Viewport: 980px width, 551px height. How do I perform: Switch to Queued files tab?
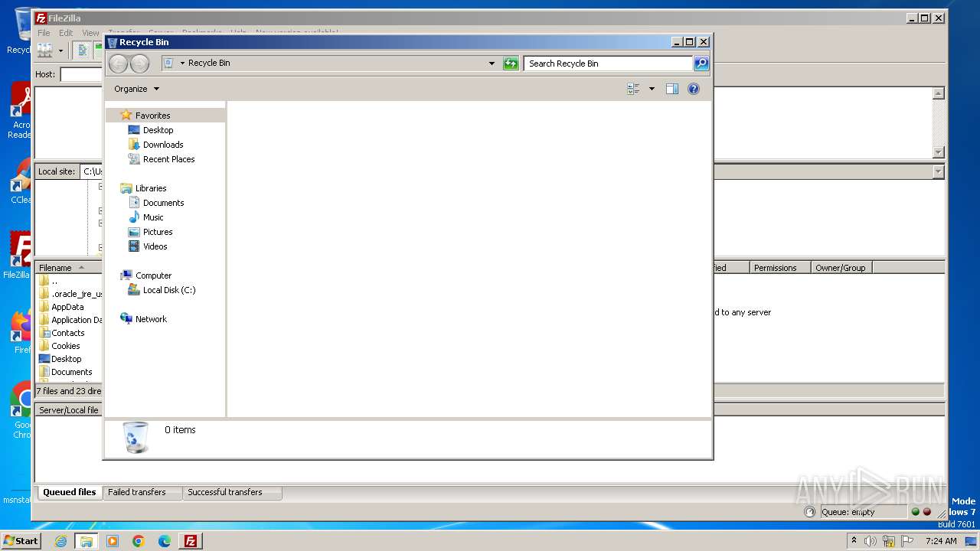point(69,492)
